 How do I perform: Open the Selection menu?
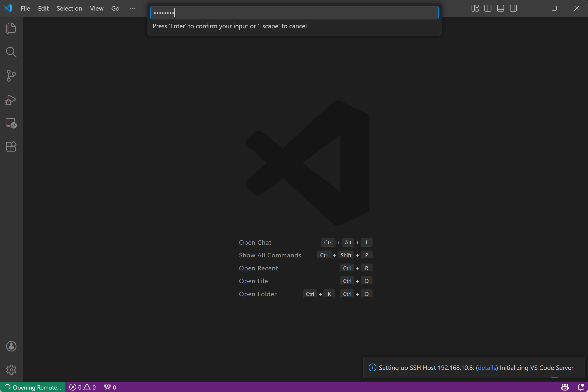[69, 8]
